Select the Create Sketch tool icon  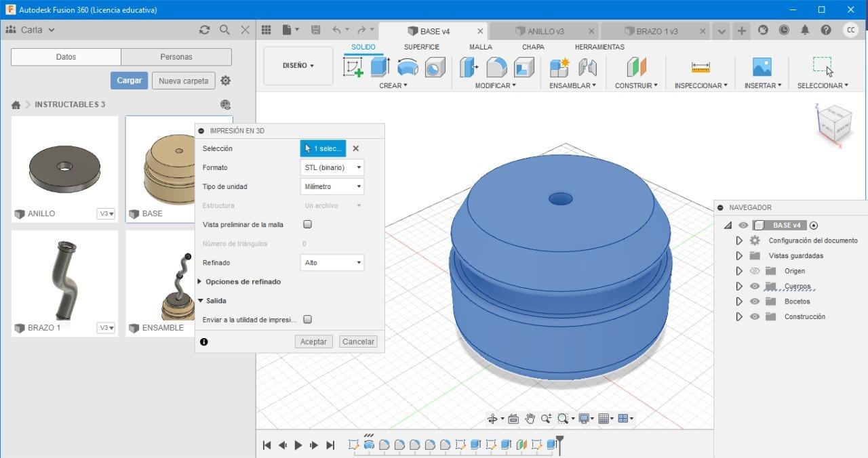click(x=353, y=66)
